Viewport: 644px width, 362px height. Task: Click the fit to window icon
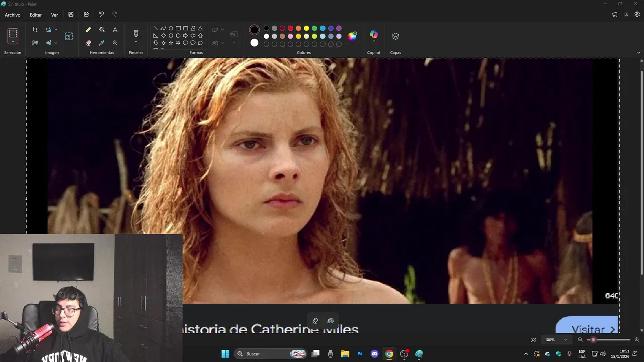click(x=533, y=340)
